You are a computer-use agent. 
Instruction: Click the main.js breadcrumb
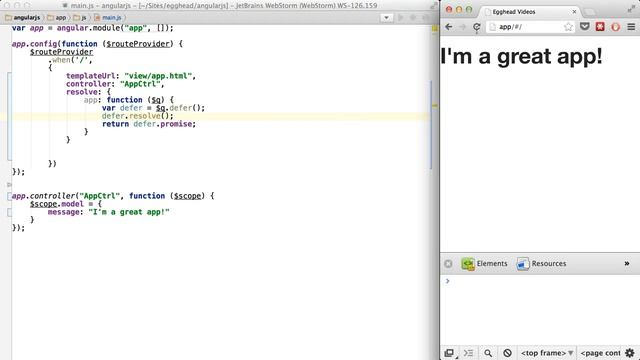click(x=108, y=18)
